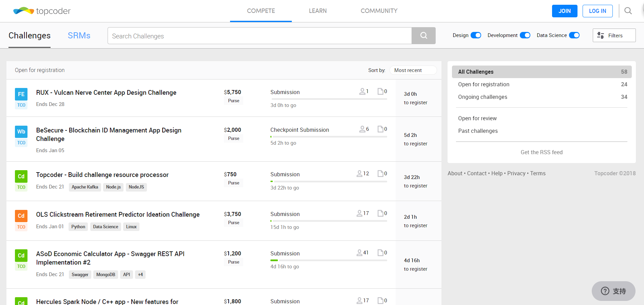
Task: Click registrants icon for Hercules Spark Node
Action: [359, 301]
